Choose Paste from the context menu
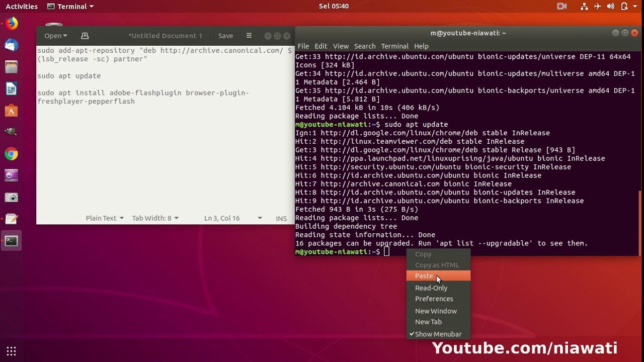The width and height of the screenshot is (644, 362). coord(438,276)
